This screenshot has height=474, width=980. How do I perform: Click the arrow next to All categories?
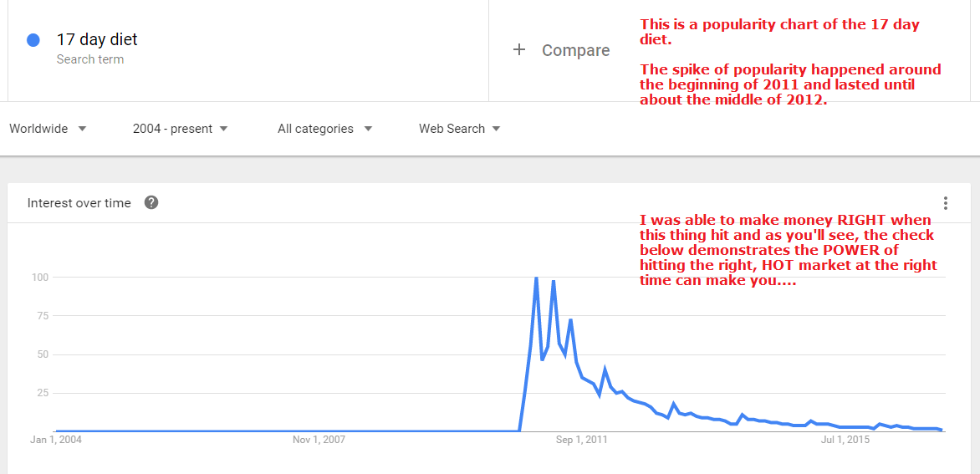click(x=368, y=129)
